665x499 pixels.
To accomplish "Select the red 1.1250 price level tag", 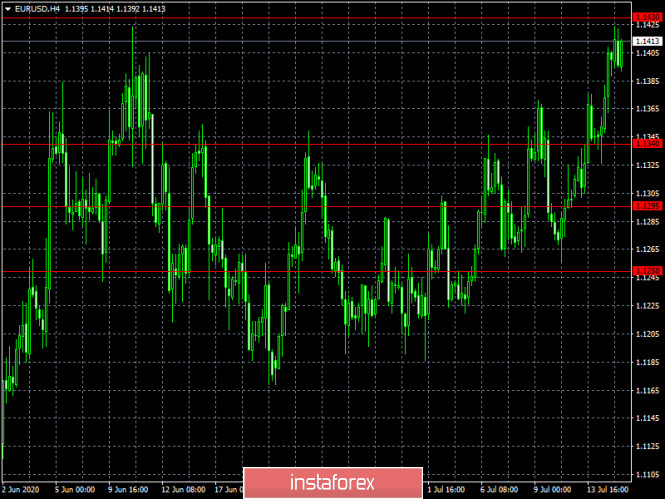I will tap(647, 270).
